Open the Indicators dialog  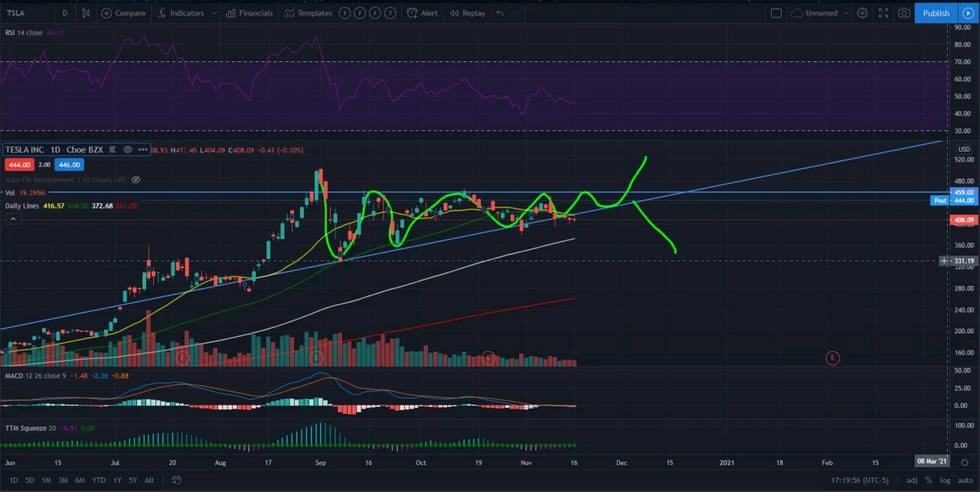181,13
